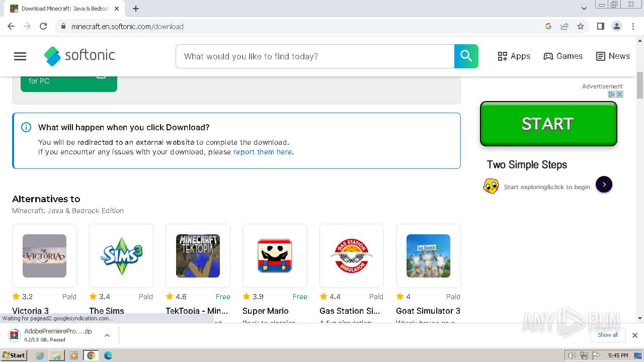Open the Softonic hamburger menu
The image size is (644, 362).
(x=20, y=56)
